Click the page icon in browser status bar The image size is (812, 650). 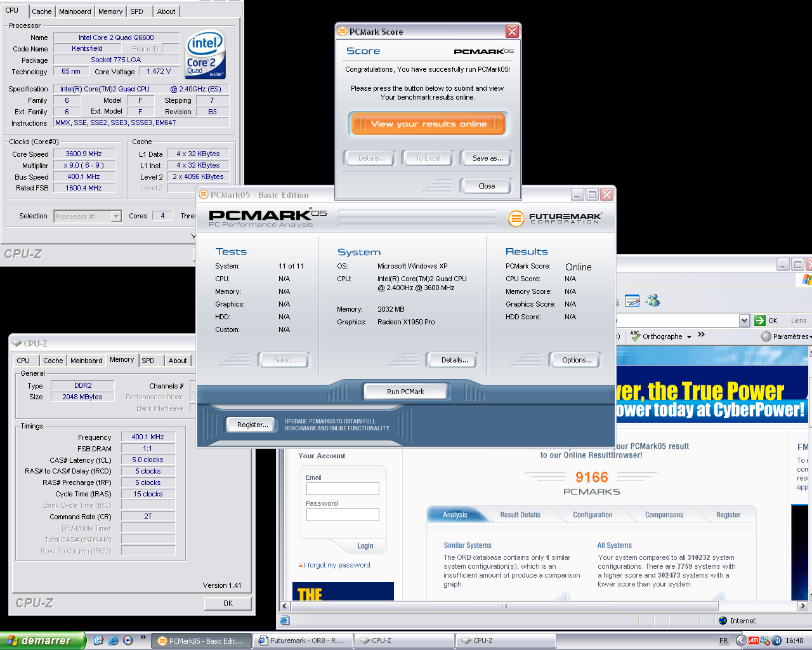(x=285, y=621)
